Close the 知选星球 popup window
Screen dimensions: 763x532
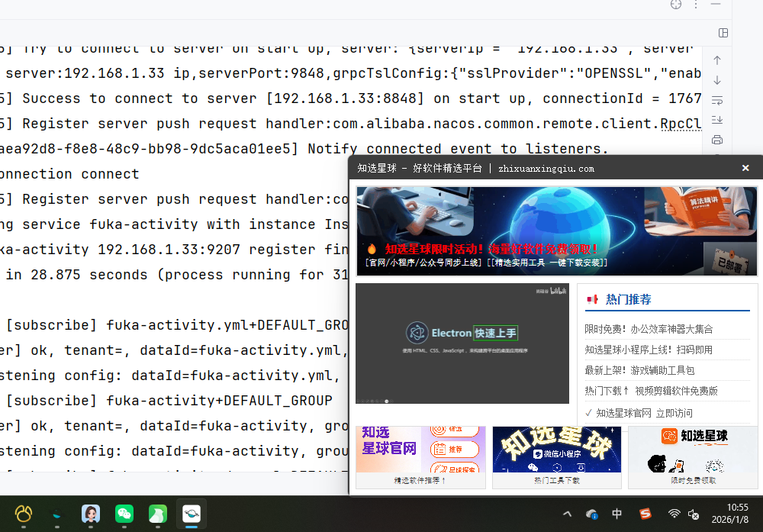click(x=745, y=168)
